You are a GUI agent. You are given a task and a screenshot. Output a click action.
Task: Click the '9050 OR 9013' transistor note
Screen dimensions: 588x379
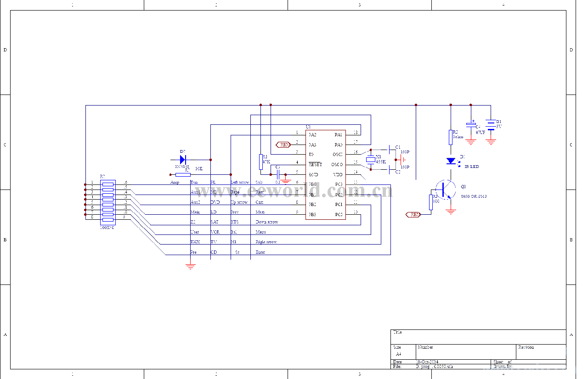474,196
